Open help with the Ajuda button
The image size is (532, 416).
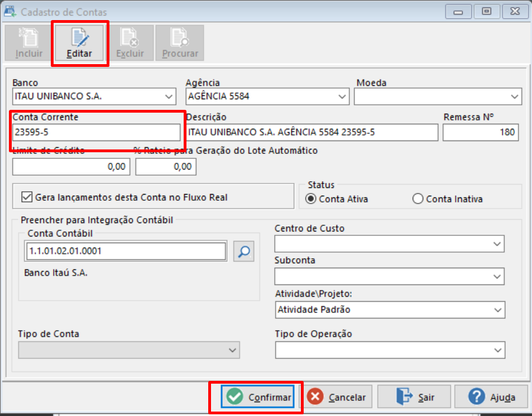point(491,396)
